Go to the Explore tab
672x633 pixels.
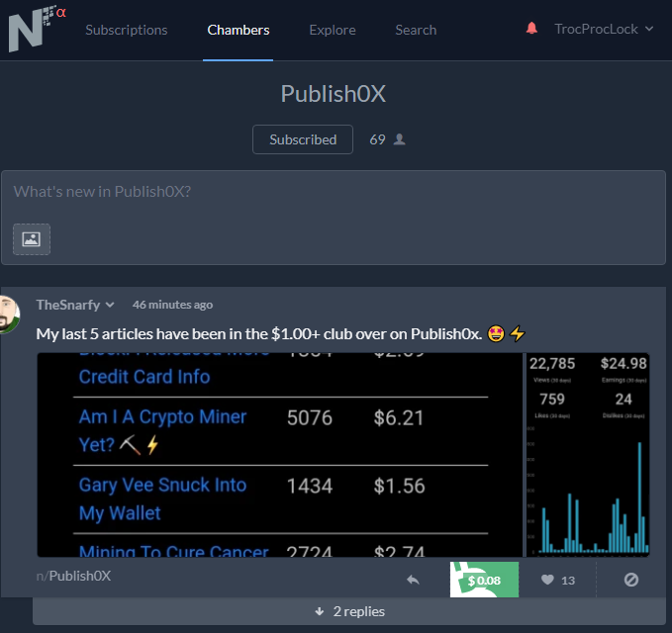(333, 30)
